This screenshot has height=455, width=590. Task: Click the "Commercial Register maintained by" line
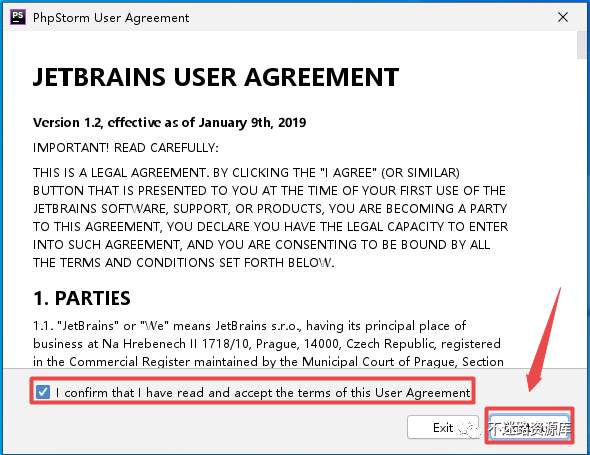tap(268, 361)
